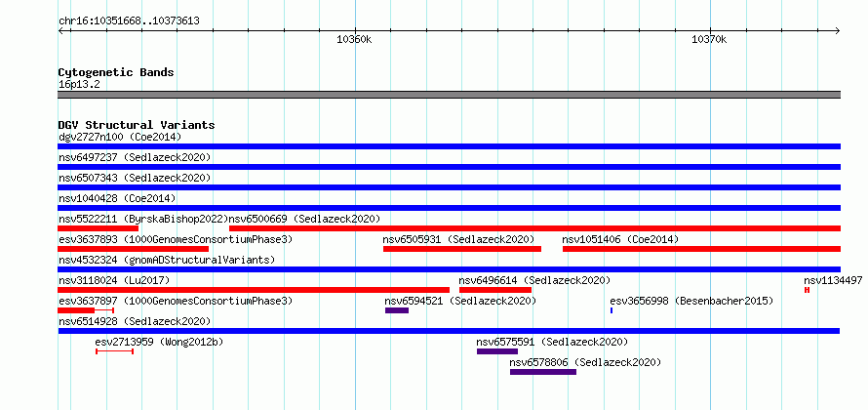Open esv3637893 (1000GenomesConsortiumPhase3) variant label

[x=176, y=239]
